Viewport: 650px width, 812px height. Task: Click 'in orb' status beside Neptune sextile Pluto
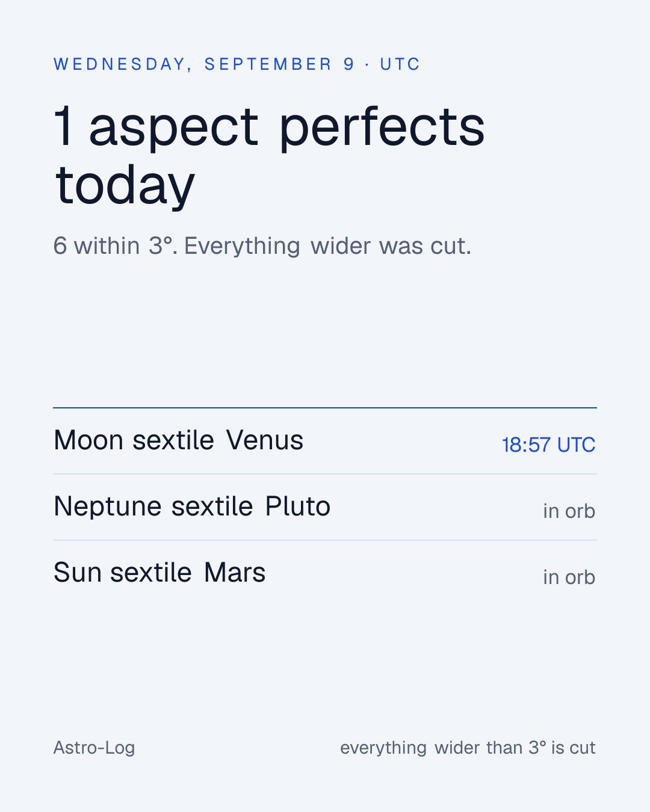(x=569, y=511)
